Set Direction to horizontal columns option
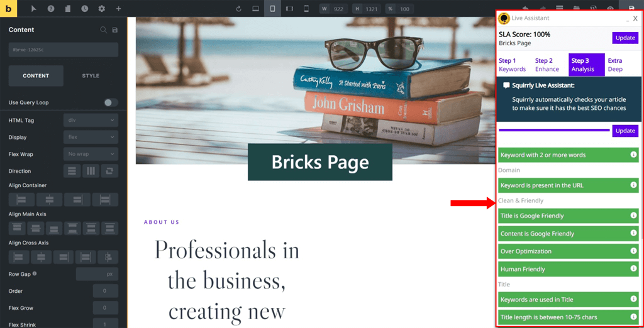The width and height of the screenshot is (644, 328). pos(91,171)
